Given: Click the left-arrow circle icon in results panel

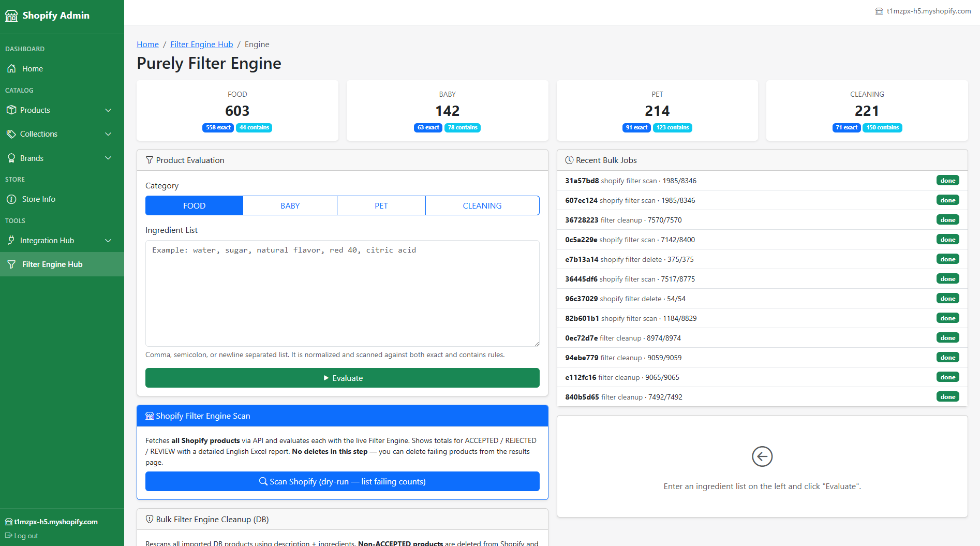Looking at the screenshot, I should (762, 456).
